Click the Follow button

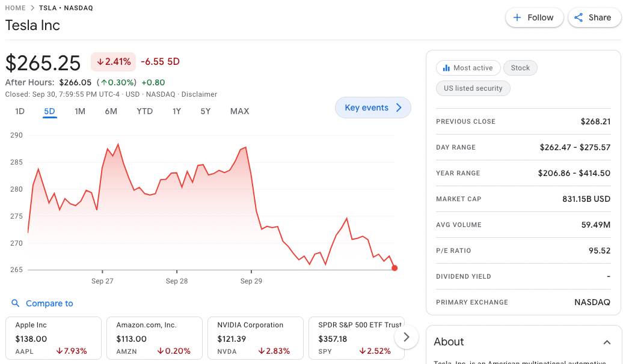[x=534, y=17]
